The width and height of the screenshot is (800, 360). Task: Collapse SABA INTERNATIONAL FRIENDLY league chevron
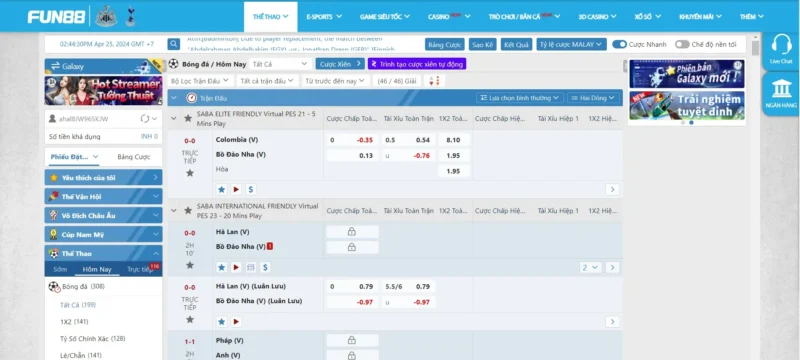point(173,210)
